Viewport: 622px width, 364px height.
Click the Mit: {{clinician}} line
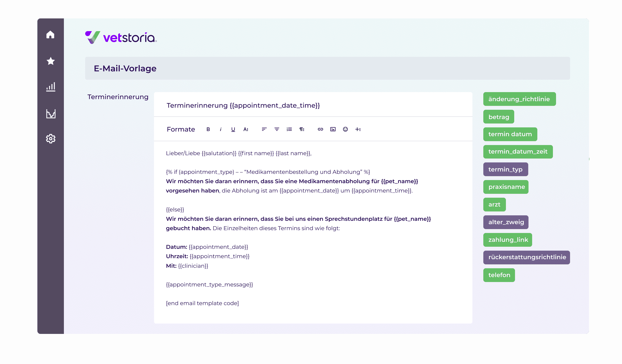(x=187, y=266)
